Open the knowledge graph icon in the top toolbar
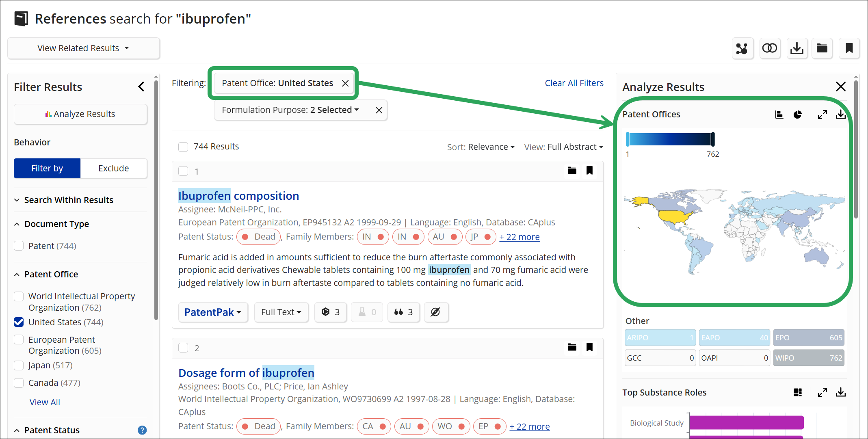 point(742,48)
